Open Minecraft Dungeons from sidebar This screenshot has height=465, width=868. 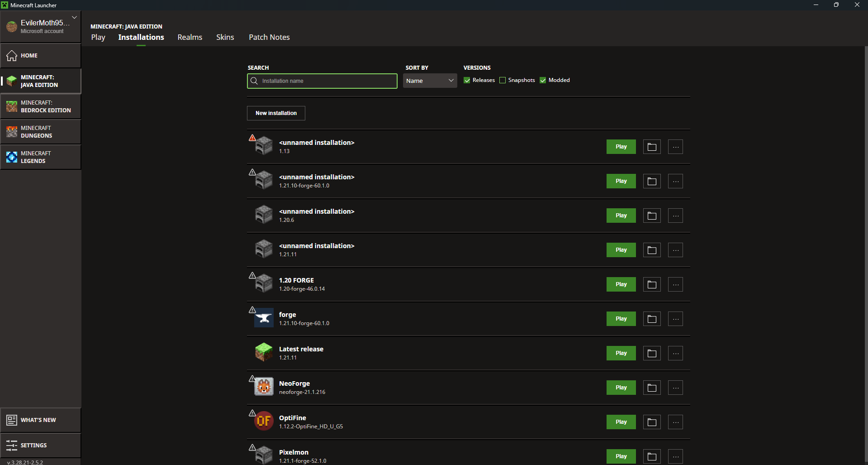point(41,132)
